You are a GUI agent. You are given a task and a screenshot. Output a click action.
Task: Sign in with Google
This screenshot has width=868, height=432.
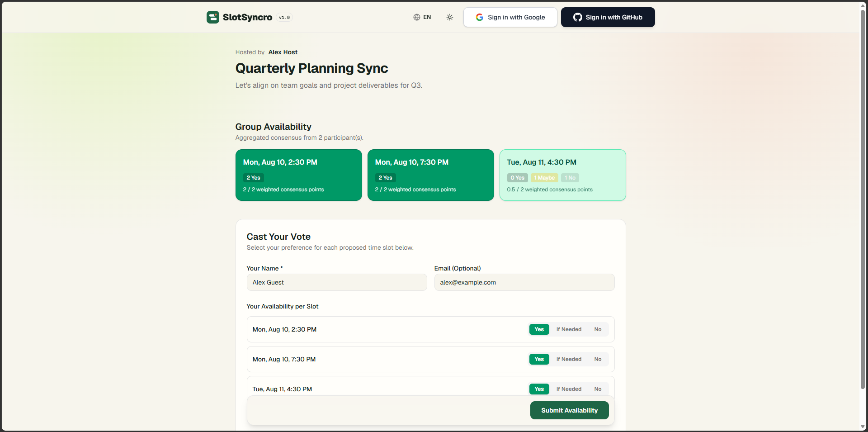pyautogui.click(x=510, y=17)
